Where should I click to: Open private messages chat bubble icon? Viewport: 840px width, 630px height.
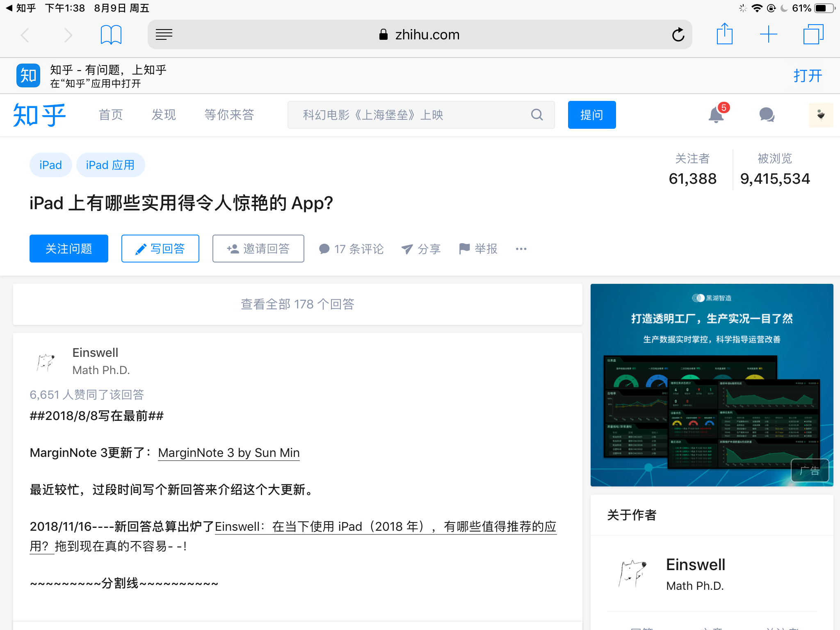767,115
